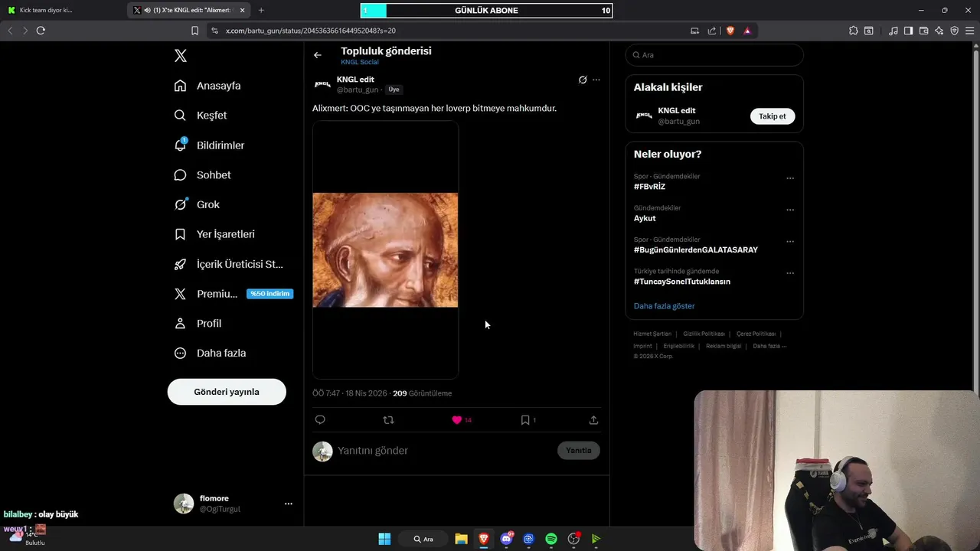
Task: Open a new browser tab
Action: tap(261, 10)
